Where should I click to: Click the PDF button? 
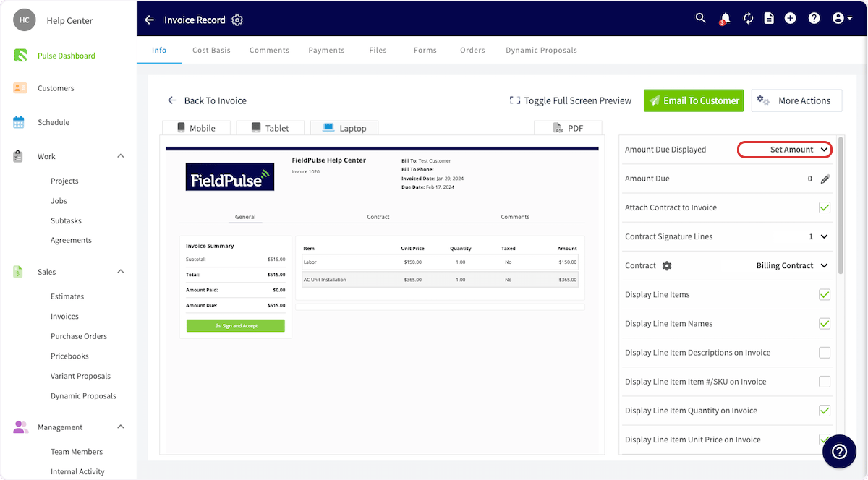coord(568,128)
